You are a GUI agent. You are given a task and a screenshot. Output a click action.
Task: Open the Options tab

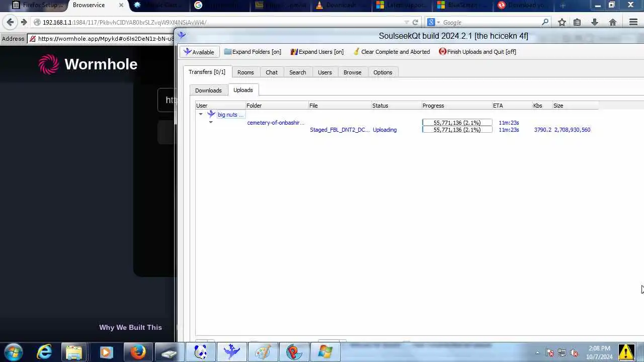382,72
